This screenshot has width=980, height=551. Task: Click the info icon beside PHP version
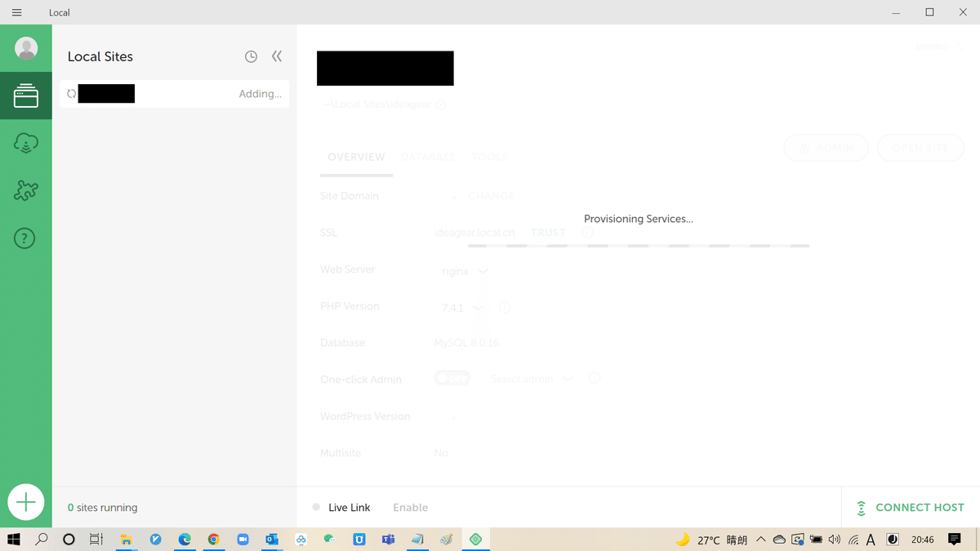pyautogui.click(x=505, y=308)
